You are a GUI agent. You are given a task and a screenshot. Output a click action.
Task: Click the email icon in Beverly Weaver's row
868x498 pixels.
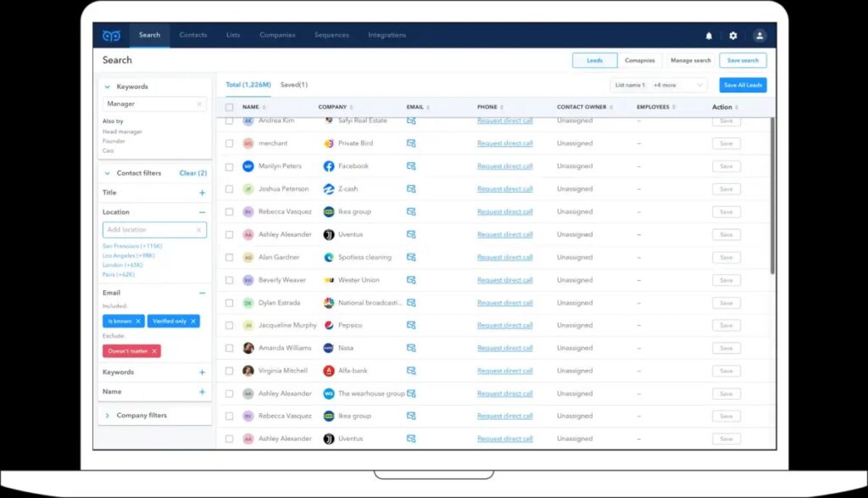pyautogui.click(x=412, y=280)
